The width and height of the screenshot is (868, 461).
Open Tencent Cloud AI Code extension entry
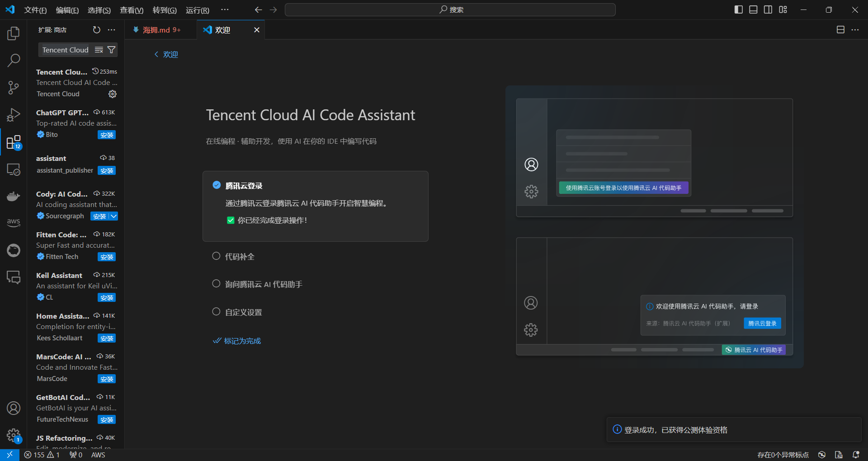coord(76,83)
